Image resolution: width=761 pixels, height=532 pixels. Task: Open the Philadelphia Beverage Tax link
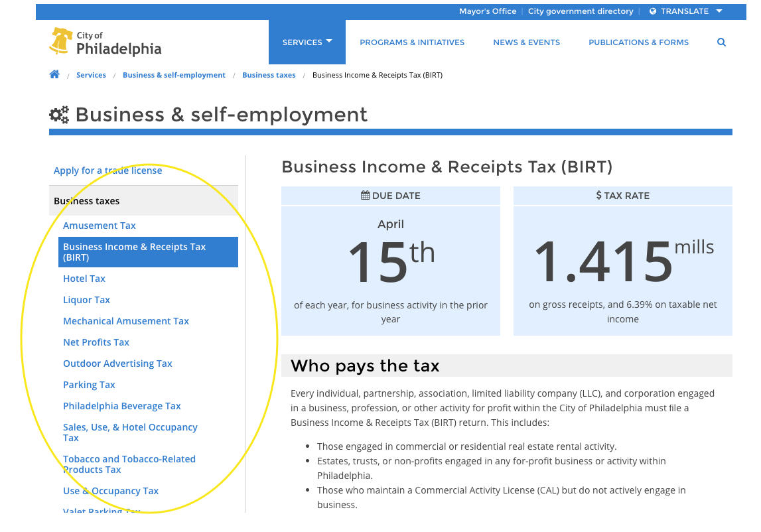122,406
